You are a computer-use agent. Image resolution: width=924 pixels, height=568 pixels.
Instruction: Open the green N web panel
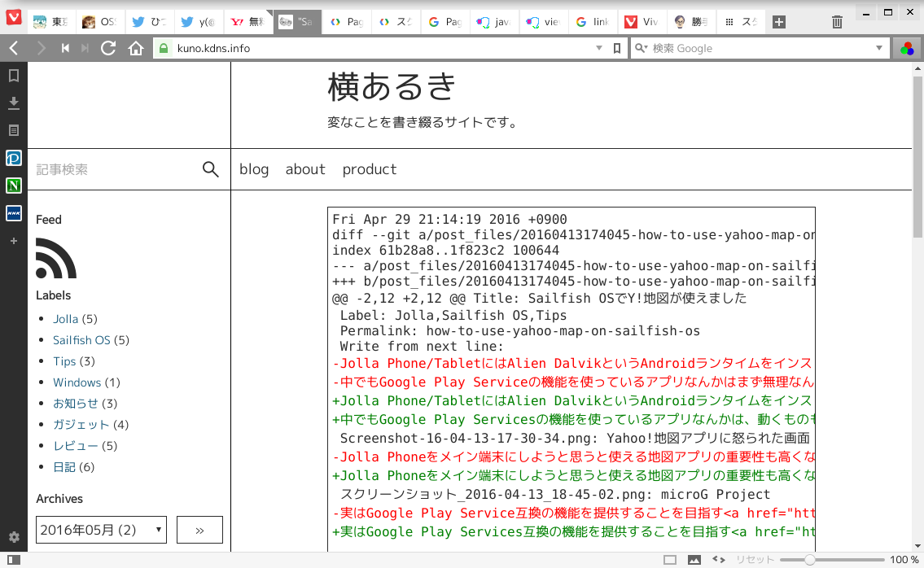pos(14,186)
